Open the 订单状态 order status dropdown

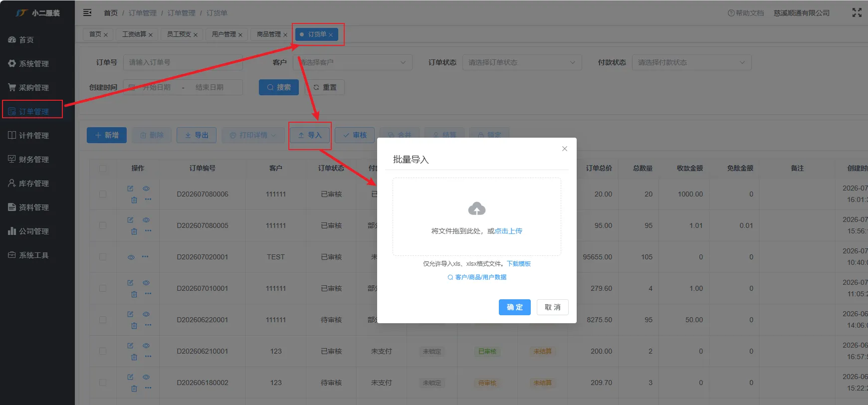coord(522,62)
